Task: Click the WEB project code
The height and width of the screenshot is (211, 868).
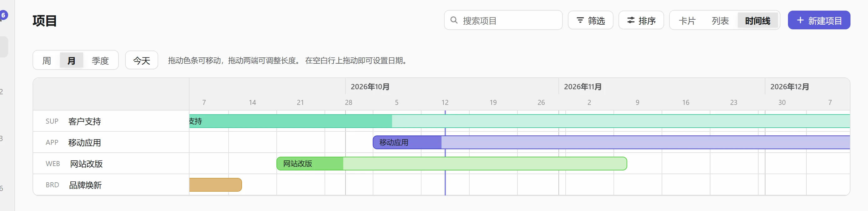Action: pos(53,164)
